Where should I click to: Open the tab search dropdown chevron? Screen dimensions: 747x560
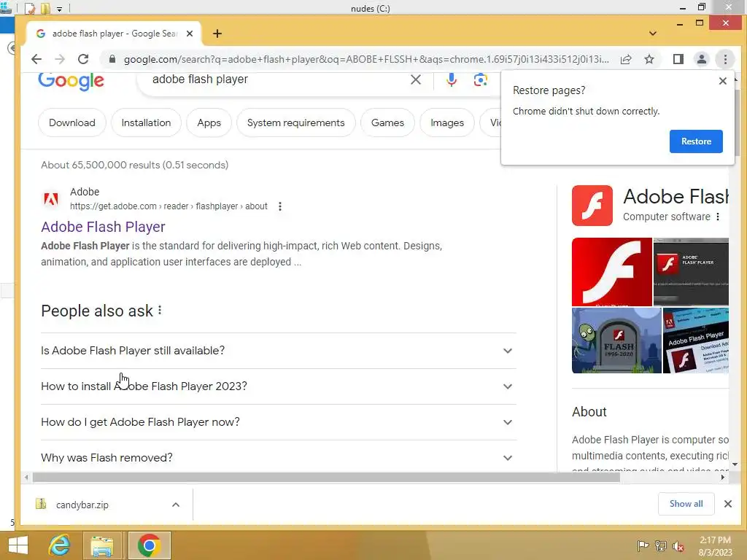pos(653,34)
